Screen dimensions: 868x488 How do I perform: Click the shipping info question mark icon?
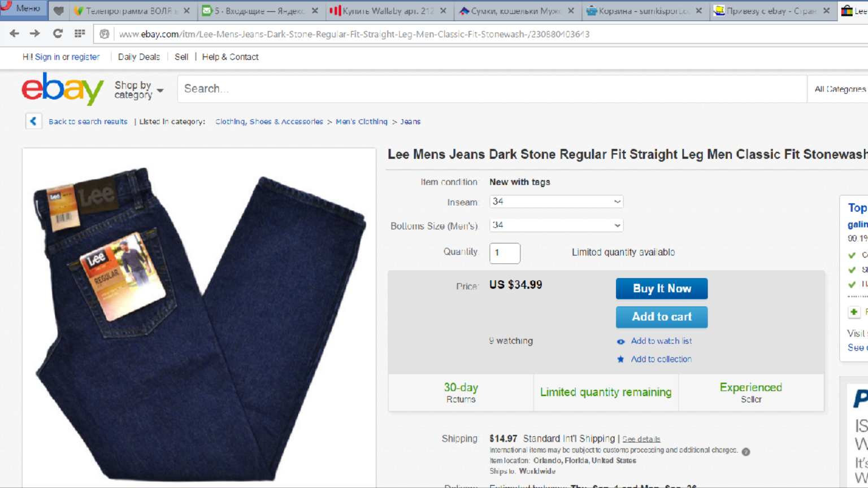(746, 451)
